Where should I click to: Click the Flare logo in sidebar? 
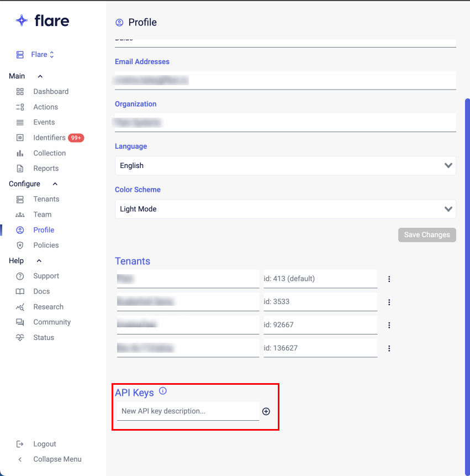[x=43, y=21]
